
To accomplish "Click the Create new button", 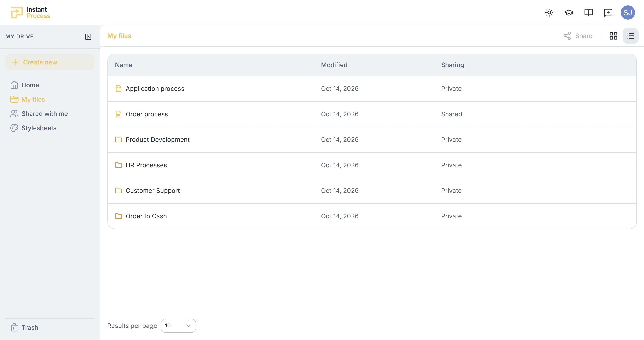I will 50,62.
